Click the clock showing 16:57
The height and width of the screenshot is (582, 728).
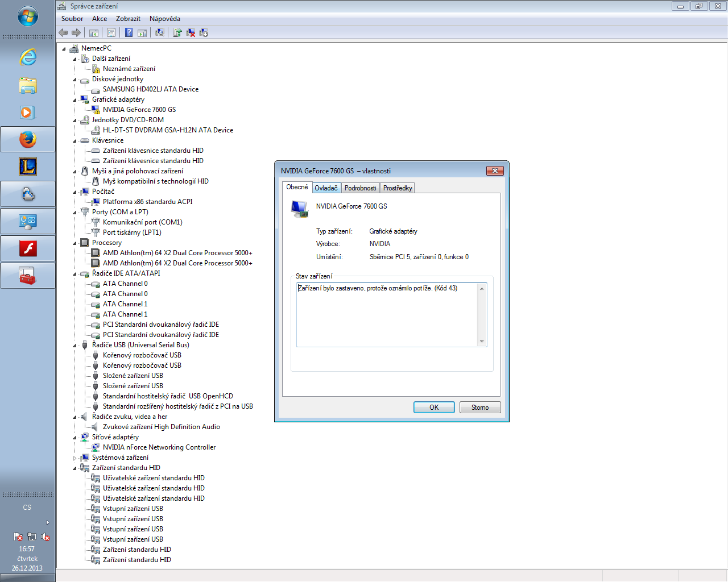27,549
